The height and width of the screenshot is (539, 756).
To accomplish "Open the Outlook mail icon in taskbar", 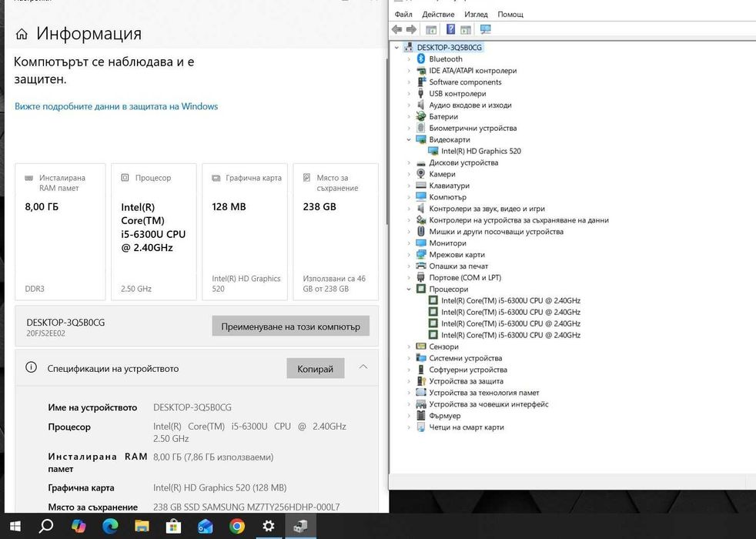I will 206,526.
